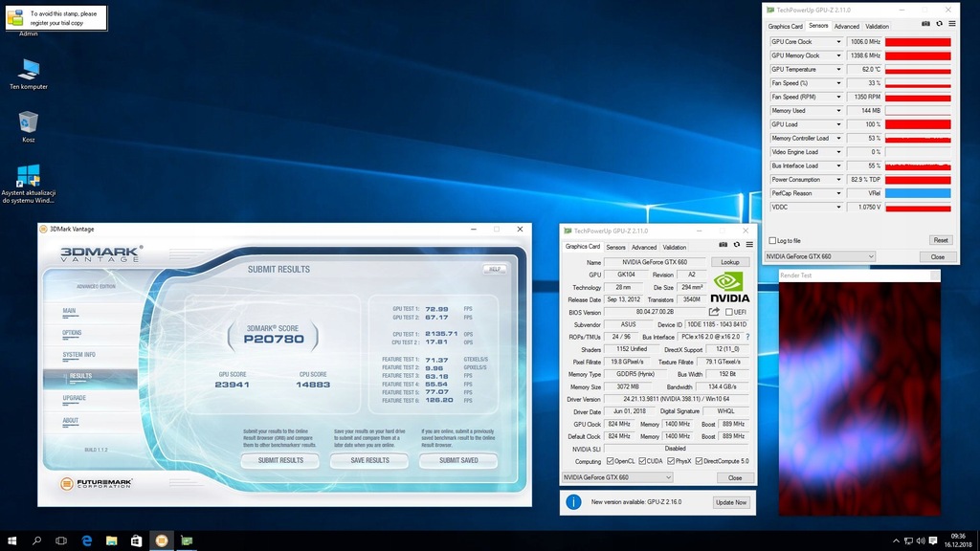Click refresh icon in GPU-Z Sensors window
The height and width of the screenshot is (551, 980).
(939, 24)
